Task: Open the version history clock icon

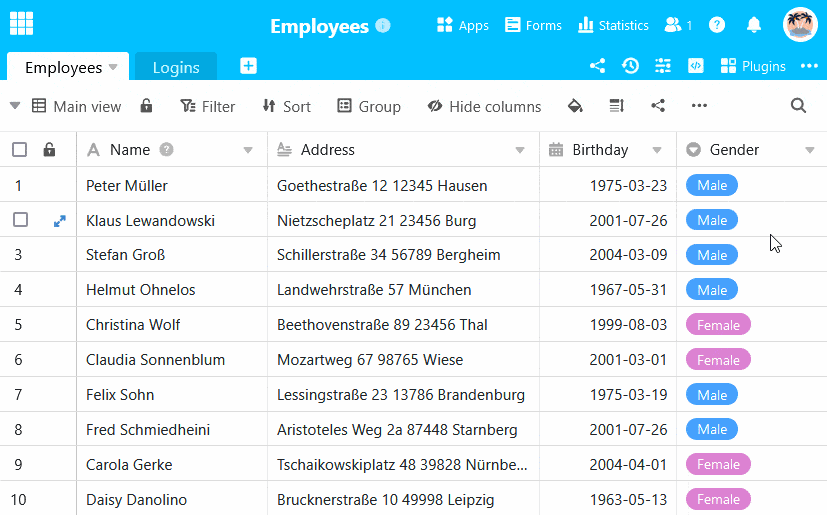Action: click(x=630, y=66)
